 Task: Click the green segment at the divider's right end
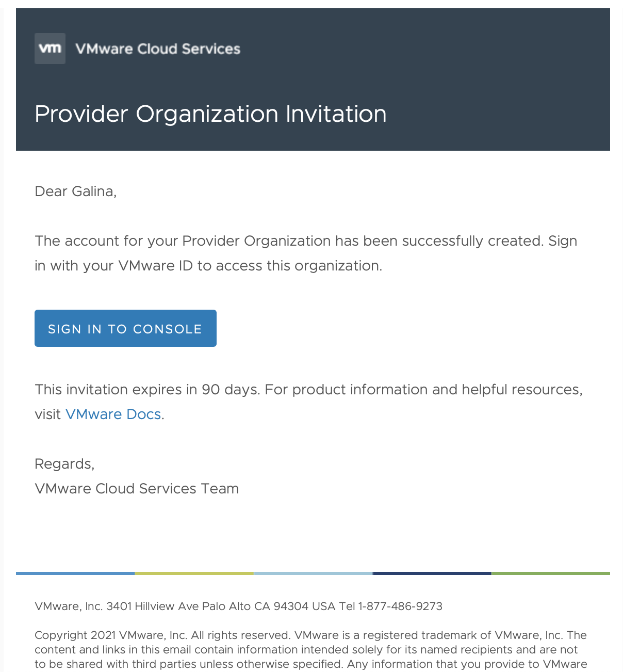(550, 573)
